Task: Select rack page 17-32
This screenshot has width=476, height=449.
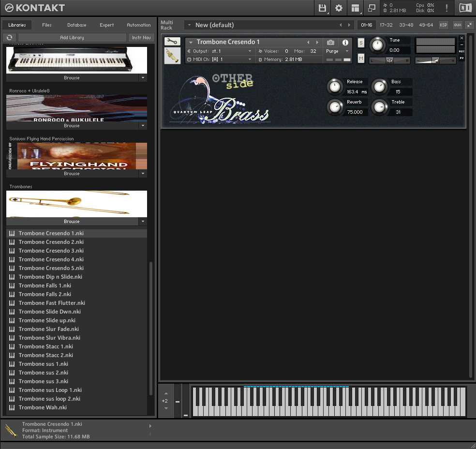Action: coord(386,25)
